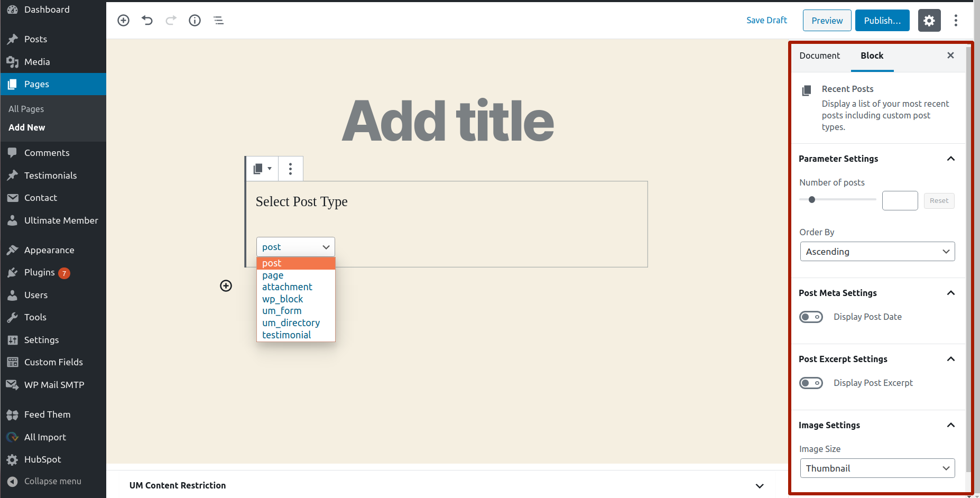Screen dimensions: 980x498
Task: Click block type switcher icon in block toolbar
Action: pyautogui.click(x=263, y=169)
